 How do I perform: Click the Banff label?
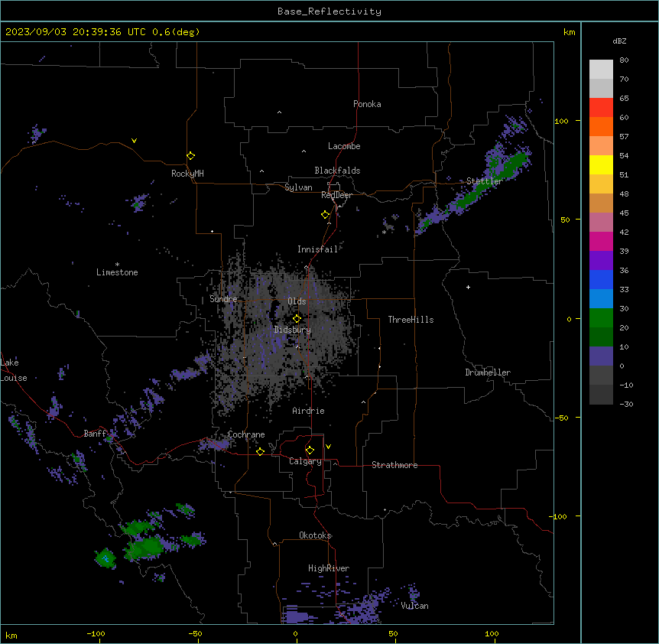95,434
